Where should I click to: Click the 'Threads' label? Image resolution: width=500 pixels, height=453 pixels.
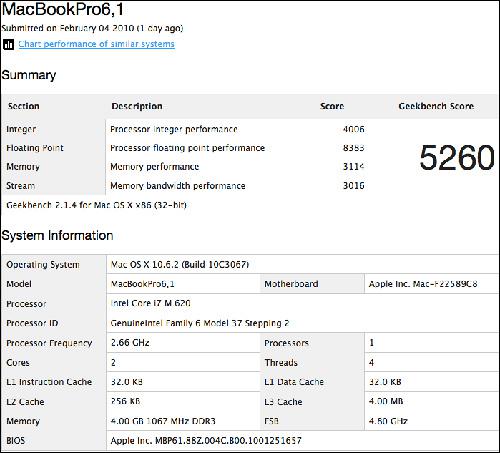[281, 362]
